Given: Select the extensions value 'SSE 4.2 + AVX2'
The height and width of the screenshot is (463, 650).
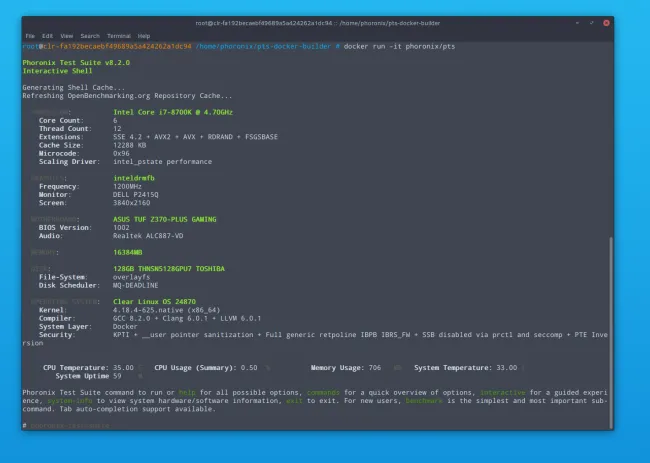Looking at the screenshot, I should (x=142, y=137).
